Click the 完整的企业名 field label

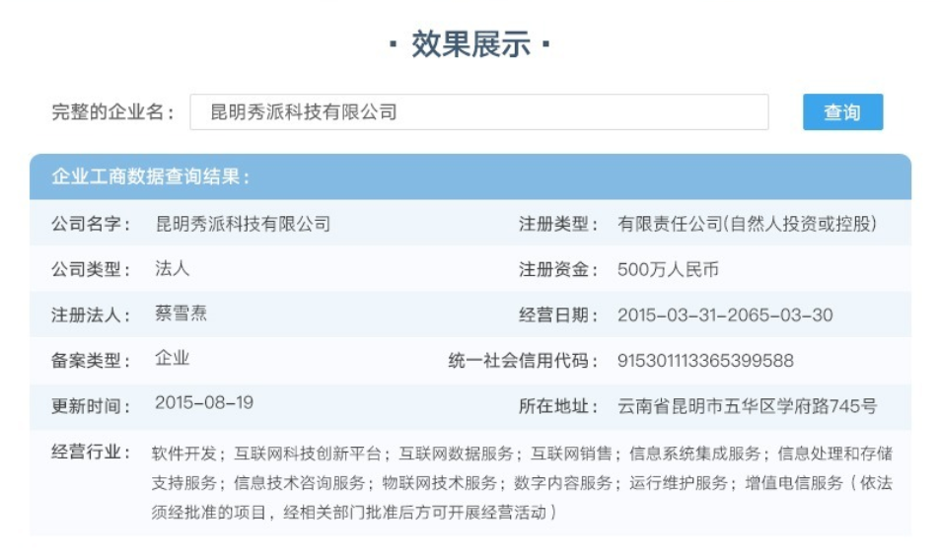pyautogui.click(x=112, y=112)
